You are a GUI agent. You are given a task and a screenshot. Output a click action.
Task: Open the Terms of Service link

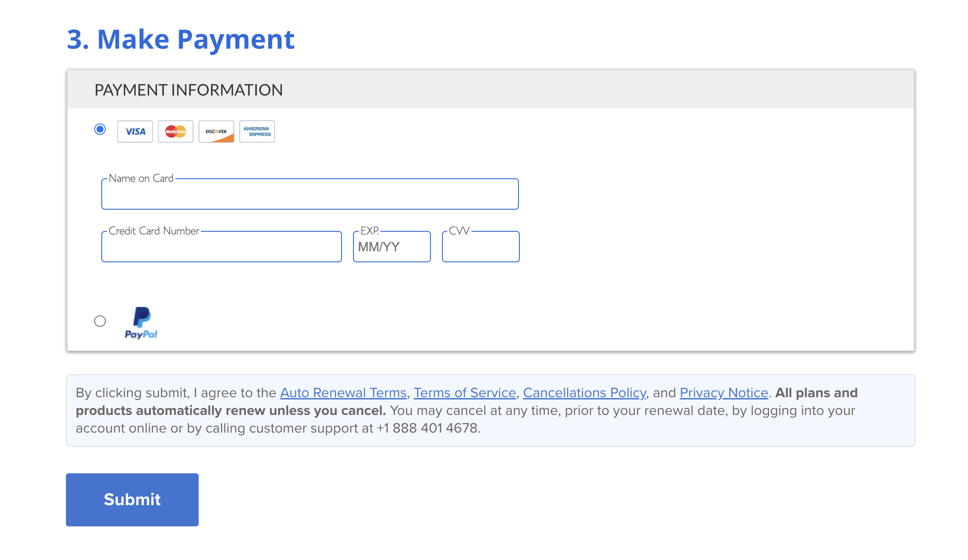click(x=465, y=393)
